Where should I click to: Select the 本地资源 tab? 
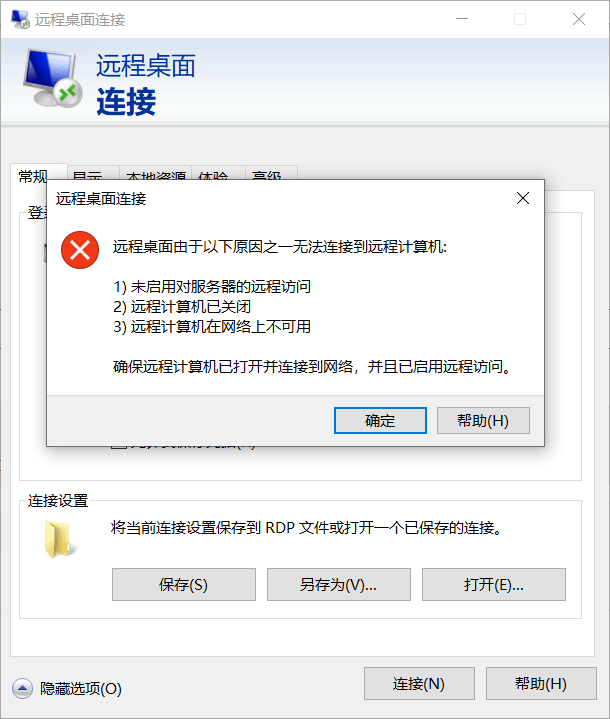point(155,173)
